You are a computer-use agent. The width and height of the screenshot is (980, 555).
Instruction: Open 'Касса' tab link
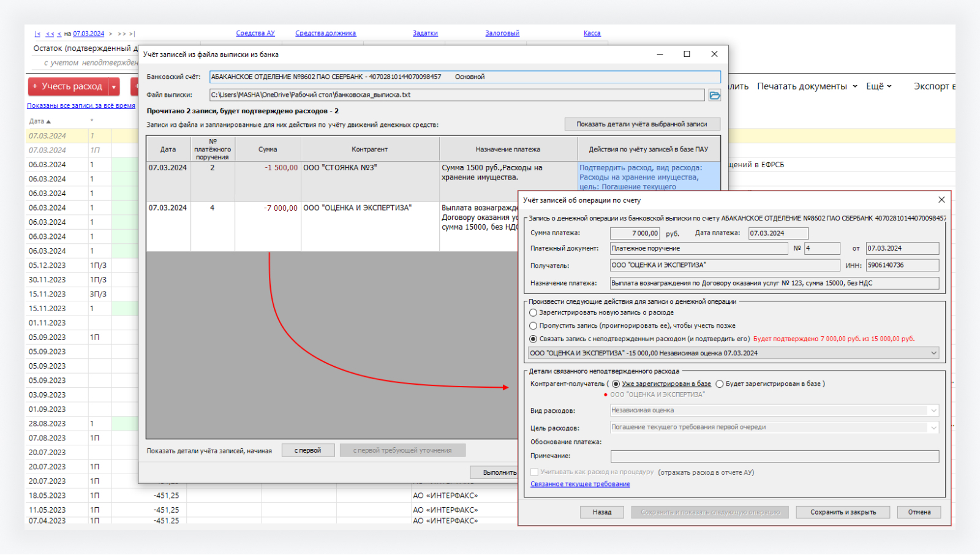pos(592,33)
